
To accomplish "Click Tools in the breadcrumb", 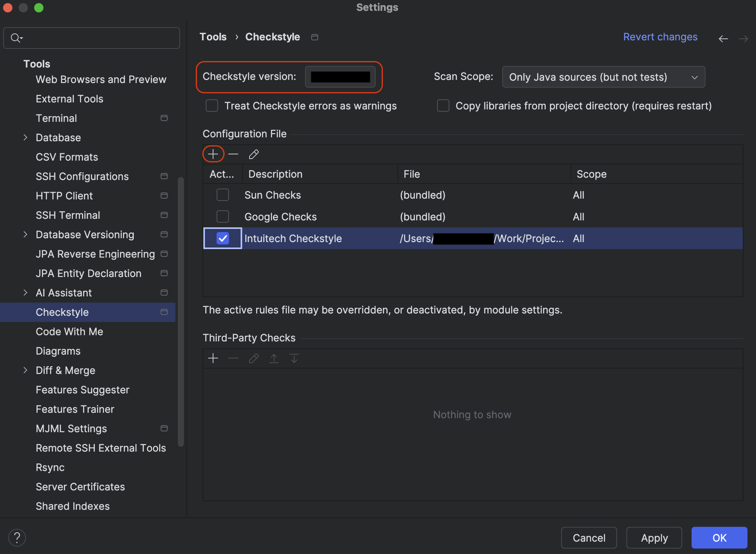I will [x=213, y=37].
